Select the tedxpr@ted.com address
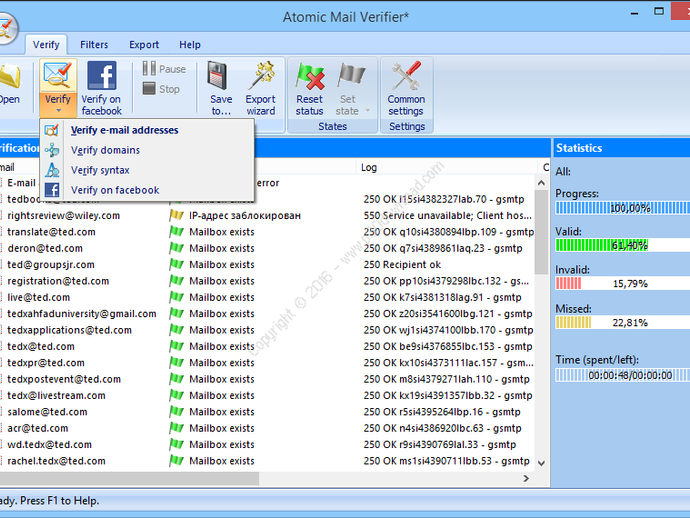Image resolution: width=690 pixels, height=518 pixels. coord(46,363)
